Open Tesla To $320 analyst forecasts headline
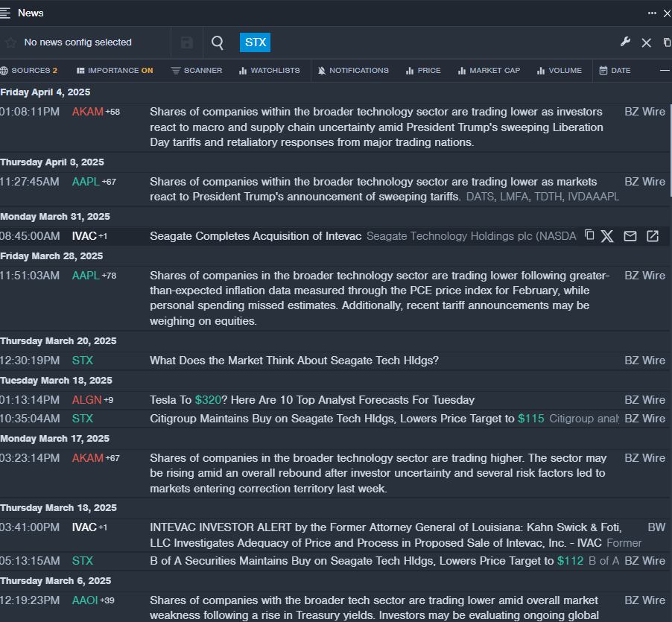Viewport: 672px width, 622px height. click(312, 400)
